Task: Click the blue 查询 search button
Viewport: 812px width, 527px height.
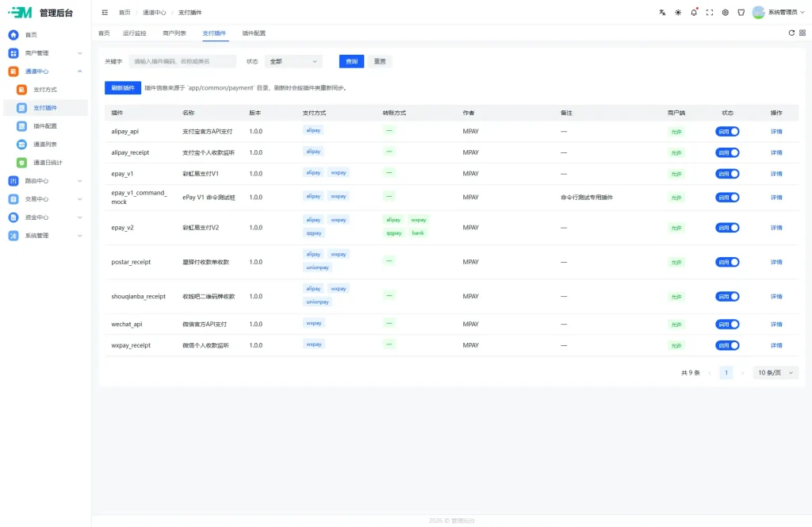Action: [351, 61]
